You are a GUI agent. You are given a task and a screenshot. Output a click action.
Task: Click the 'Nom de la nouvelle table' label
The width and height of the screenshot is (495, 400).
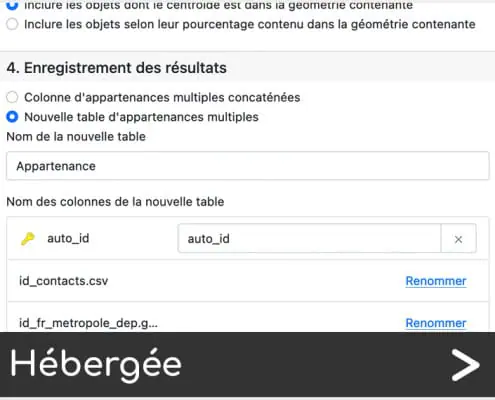(x=76, y=137)
